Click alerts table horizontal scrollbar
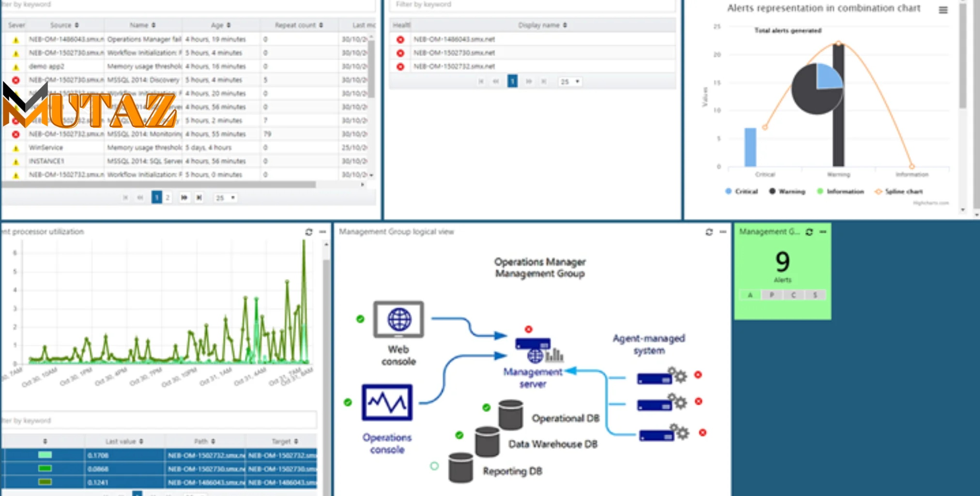980x496 pixels. point(159,185)
